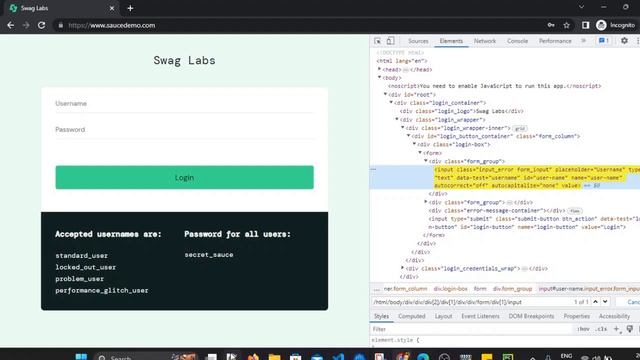Open the Incognito profile indicator

(616, 25)
